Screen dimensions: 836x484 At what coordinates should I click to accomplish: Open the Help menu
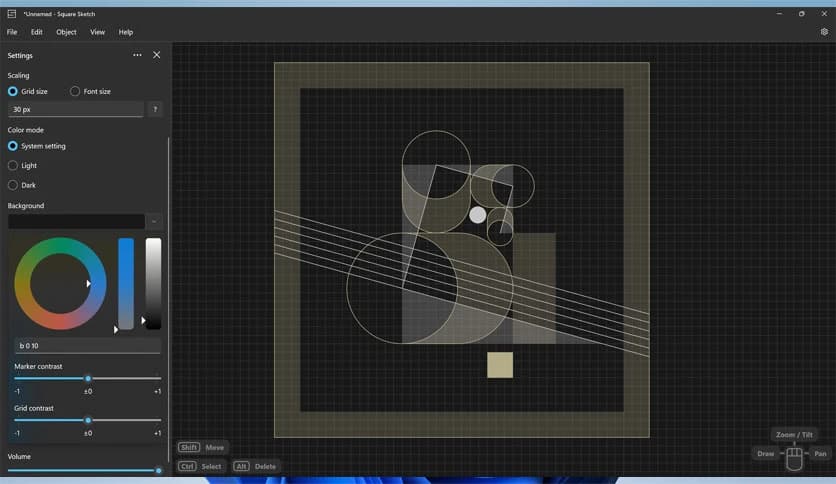(126, 32)
